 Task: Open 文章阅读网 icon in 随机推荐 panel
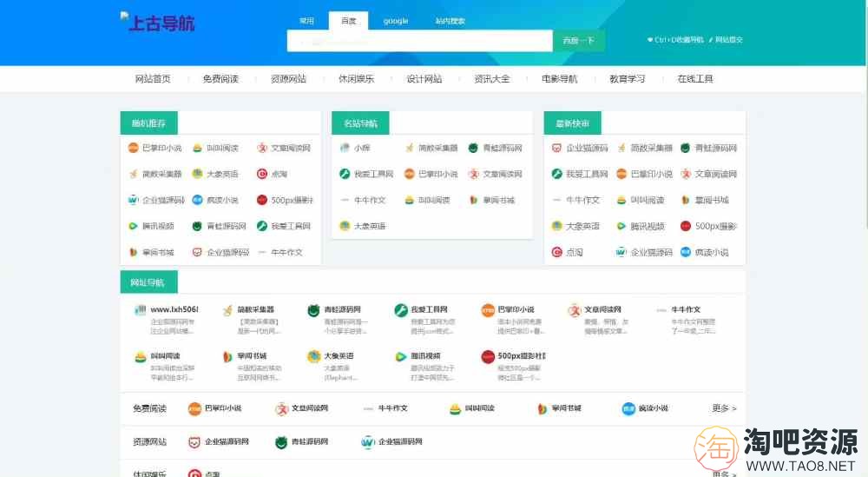262,148
